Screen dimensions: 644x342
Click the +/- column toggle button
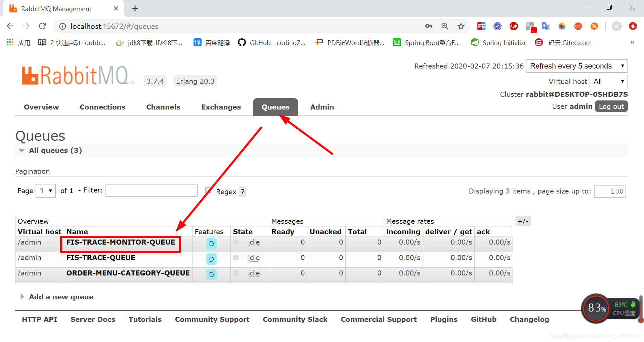pyautogui.click(x=523, y=221)
